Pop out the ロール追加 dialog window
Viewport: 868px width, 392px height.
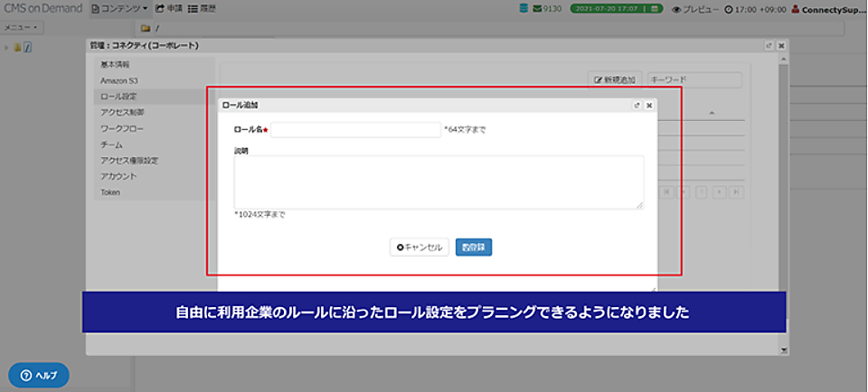tap(637, 105)
